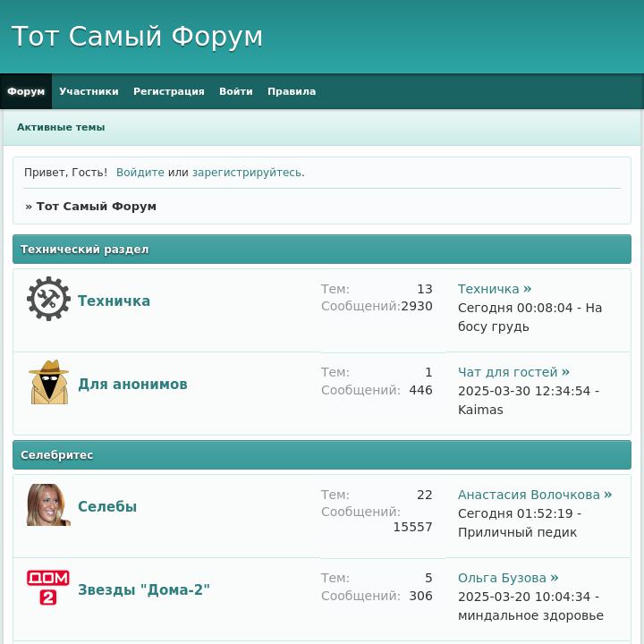Open the Регистрация menu item
The width and height of the screenshot is (644, 644).
tap(169, 91)
